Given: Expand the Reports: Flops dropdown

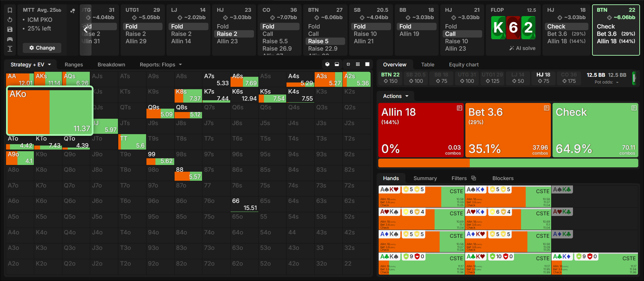Looking at the screenshot, I should pyautogui.click(x=161, y=65).
